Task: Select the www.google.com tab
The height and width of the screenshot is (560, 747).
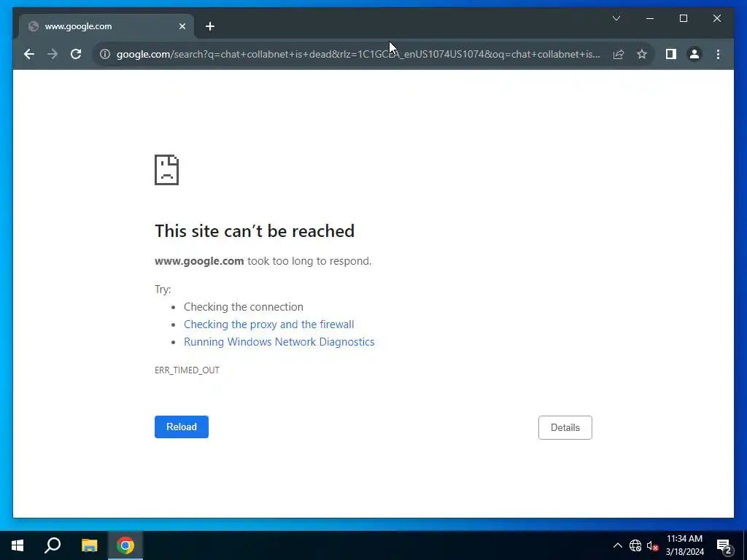Action: click(x=107, y=26)
